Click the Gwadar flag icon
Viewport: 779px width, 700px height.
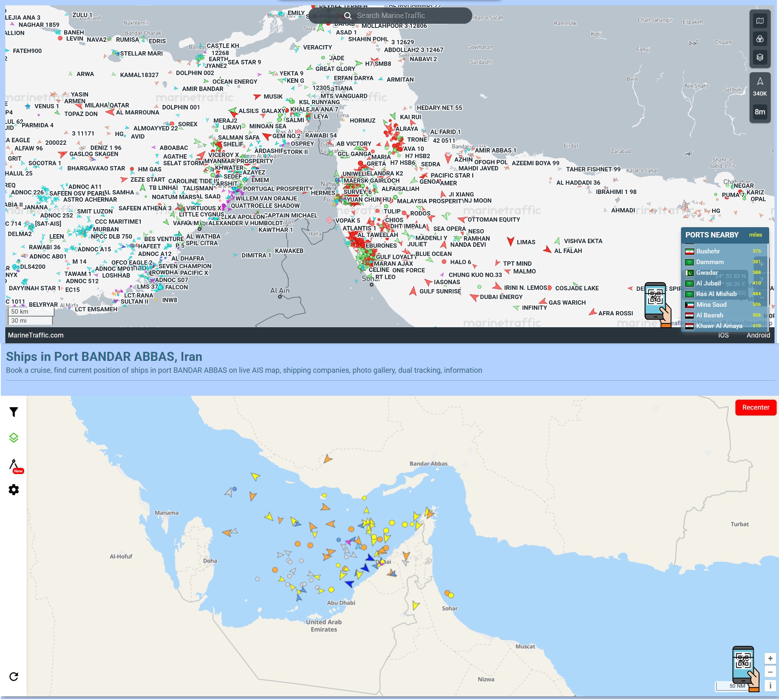(689, 273)
